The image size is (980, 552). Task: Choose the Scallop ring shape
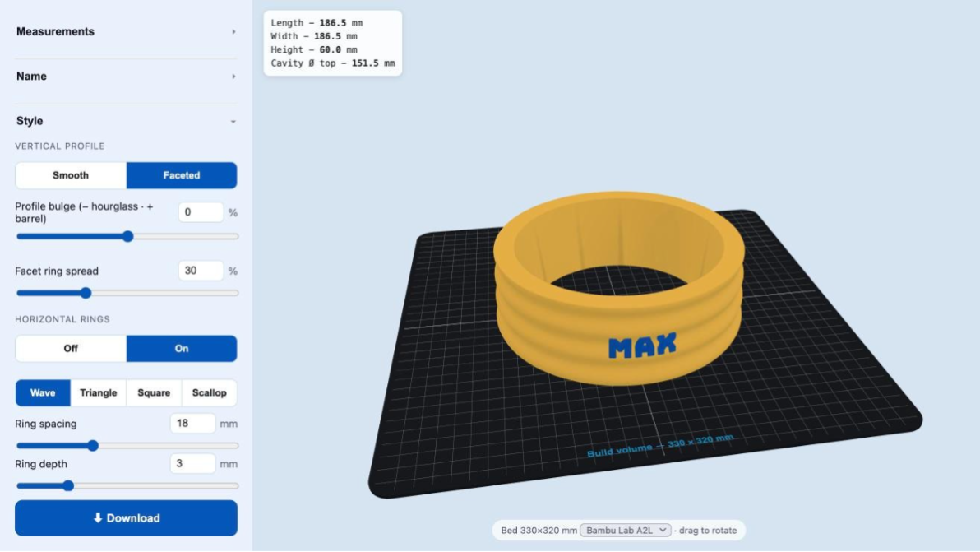(x=210, y=393)
